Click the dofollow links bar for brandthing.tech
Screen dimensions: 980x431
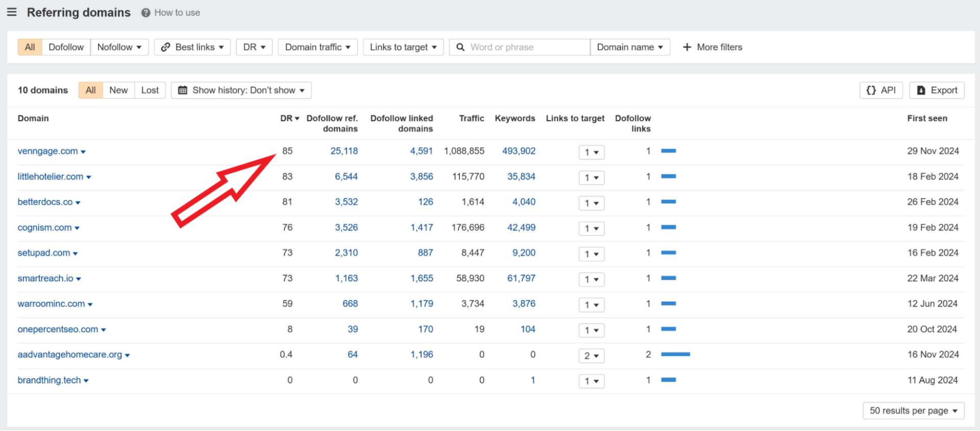(x=669, y=380)
